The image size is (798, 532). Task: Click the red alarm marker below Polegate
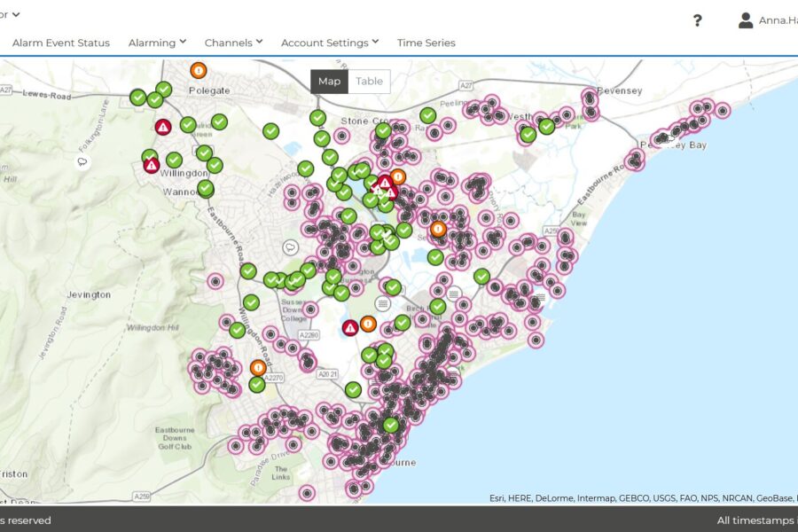163,127
